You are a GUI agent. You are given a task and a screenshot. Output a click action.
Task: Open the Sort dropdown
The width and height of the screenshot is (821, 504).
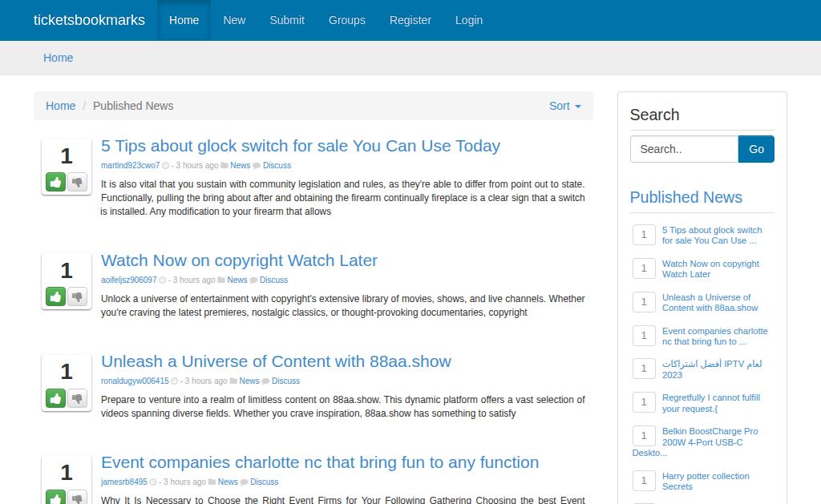[x=564, y=106]
